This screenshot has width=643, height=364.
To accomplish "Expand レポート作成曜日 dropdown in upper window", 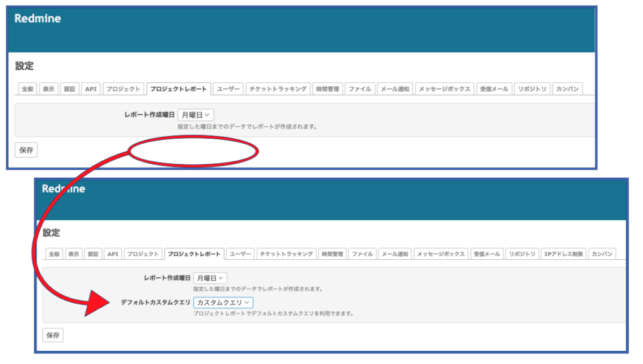I will click(x=196, y=115).
